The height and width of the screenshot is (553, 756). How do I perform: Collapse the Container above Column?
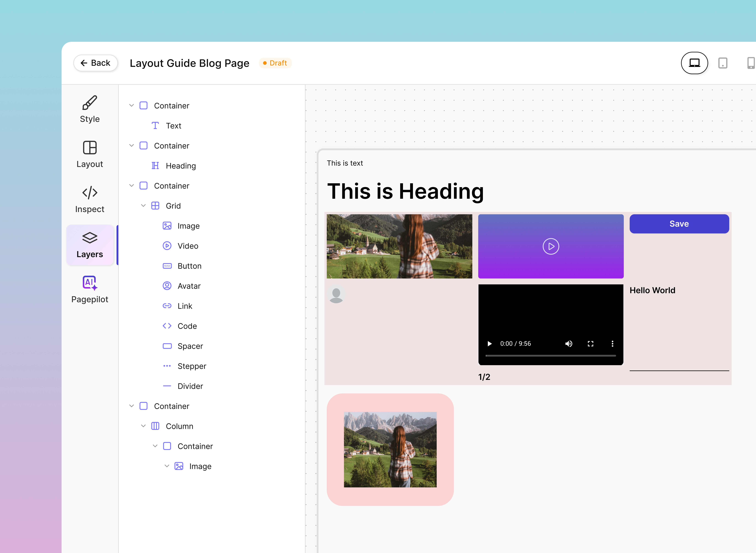pos(132,406)
